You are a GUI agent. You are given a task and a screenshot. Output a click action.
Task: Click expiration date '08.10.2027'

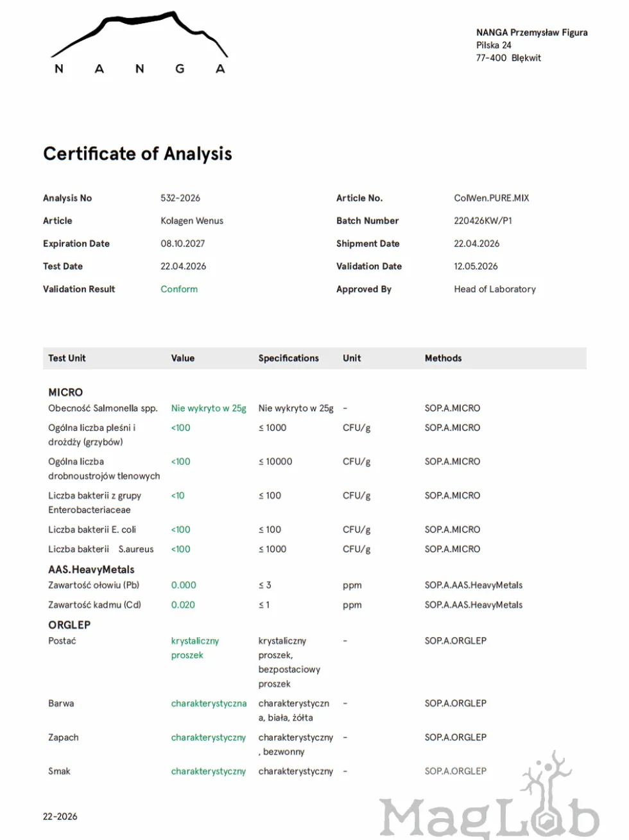pos(183,243)
